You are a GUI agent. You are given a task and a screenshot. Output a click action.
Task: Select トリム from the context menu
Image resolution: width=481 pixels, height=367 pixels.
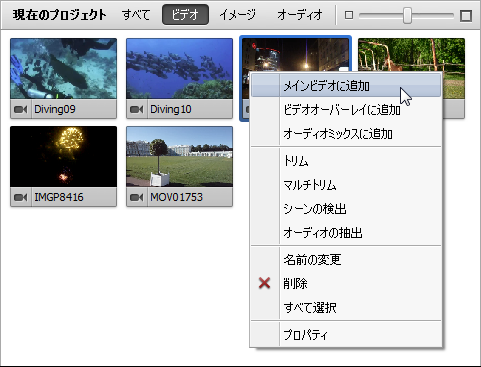click(x=346, y=161)
